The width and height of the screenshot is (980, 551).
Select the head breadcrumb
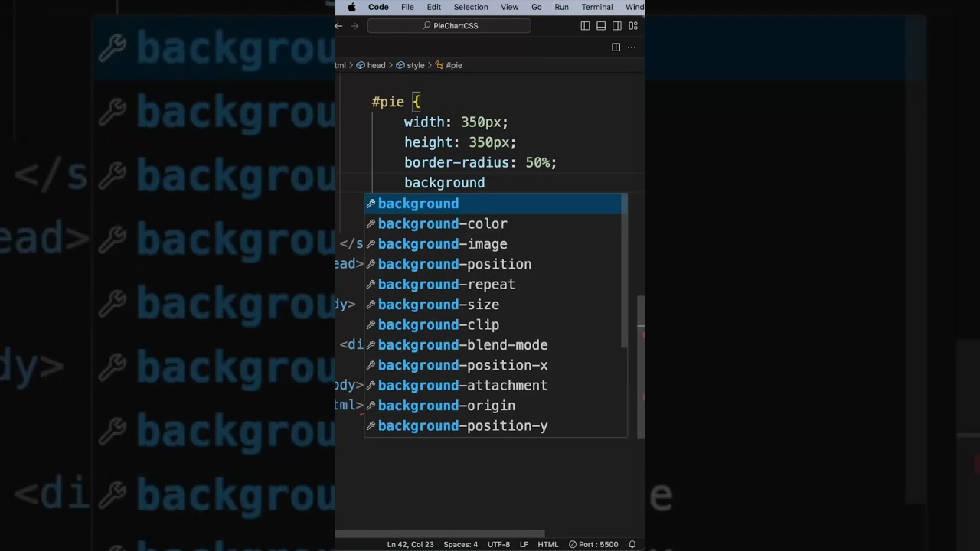[371, 65]
